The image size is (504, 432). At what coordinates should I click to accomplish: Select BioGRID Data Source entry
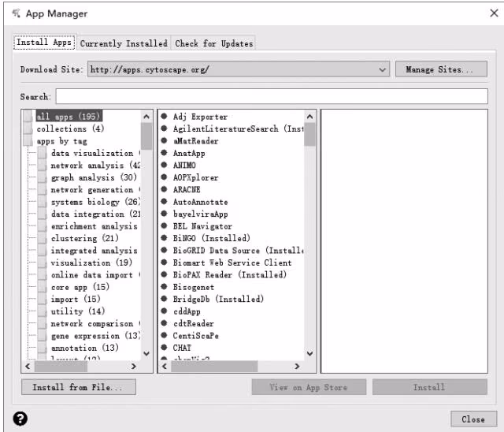pyautogui.click(x=238, y=251)
